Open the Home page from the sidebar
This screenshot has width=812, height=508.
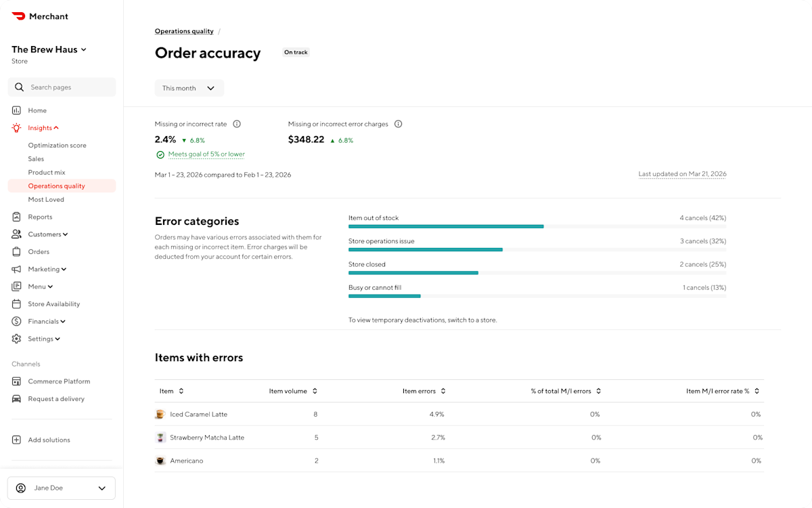[x=37, y=110]
